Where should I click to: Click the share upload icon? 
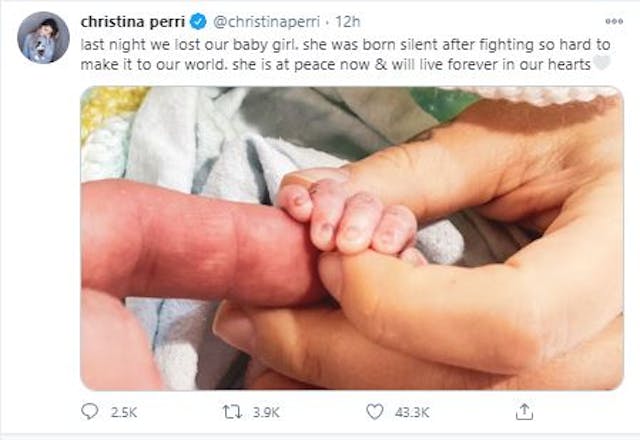tap(522, 410)
